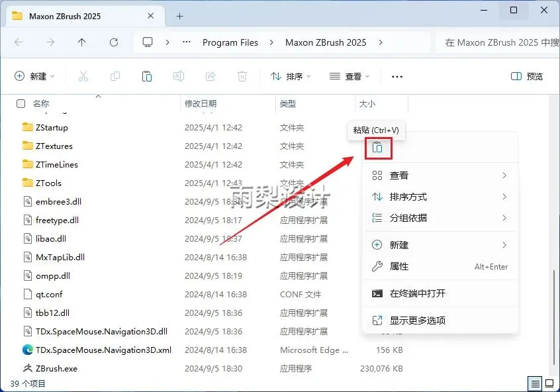Select the libao.dll file name
The width and height of the screenshot is (560, 392).
[51, 238]
